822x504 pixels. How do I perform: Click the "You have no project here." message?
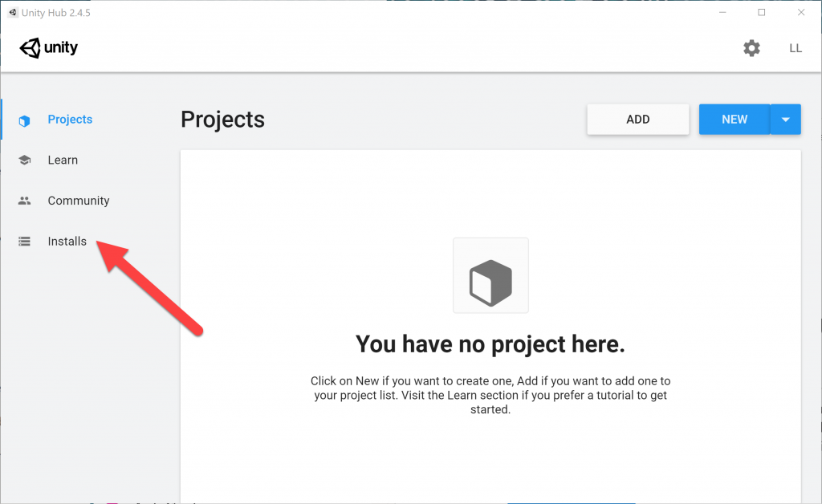pos(490,344)
